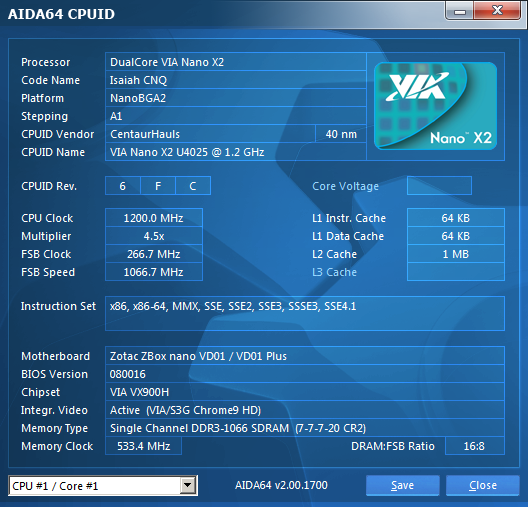Click the Instruction Set label
Screen dimensions: 528x507
pyautogui.click(x=58, y=306)
